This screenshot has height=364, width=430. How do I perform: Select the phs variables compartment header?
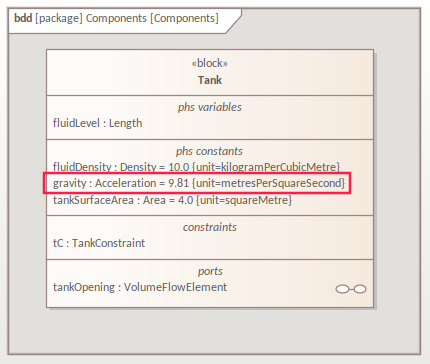tap(210, 107)
